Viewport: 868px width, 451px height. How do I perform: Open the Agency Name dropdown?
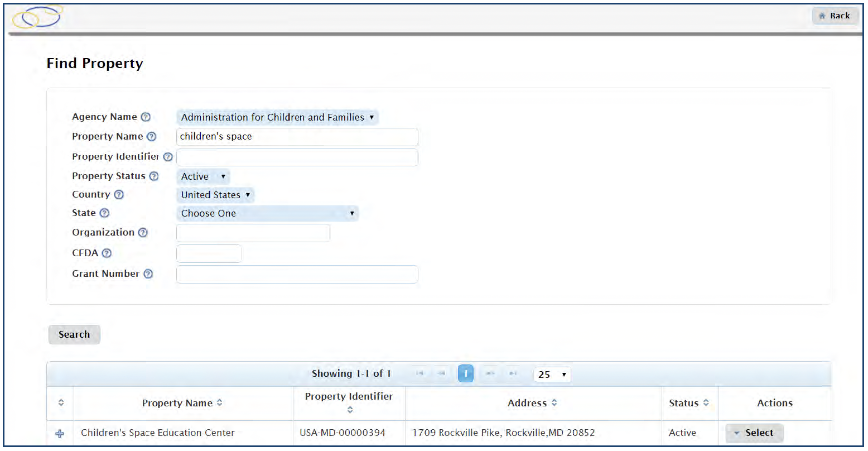coord(277,118)
